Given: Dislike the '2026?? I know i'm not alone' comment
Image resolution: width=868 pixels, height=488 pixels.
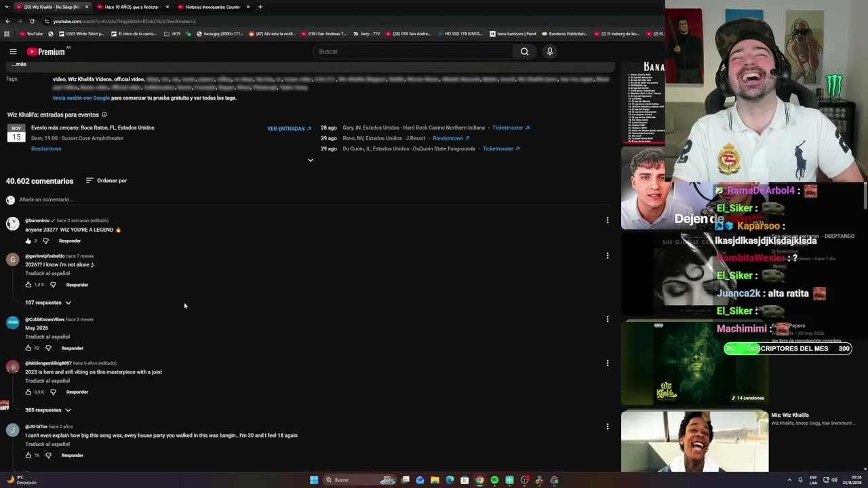Looking at the screenshot, I should point(54,285).
